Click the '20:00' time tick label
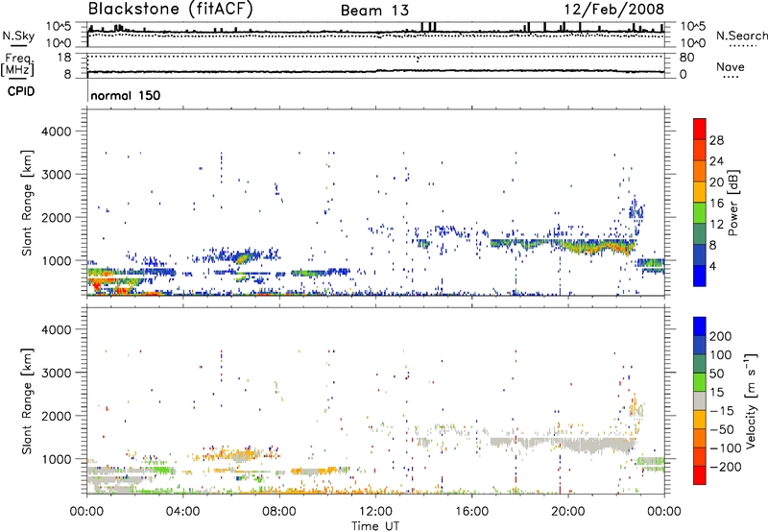 [567, 512]
